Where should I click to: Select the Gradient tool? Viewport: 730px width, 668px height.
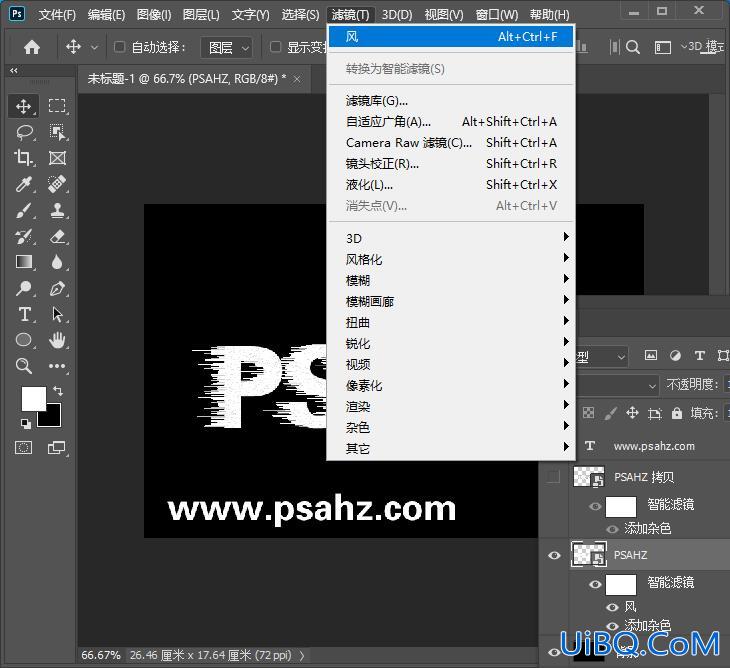pos(23,262)
